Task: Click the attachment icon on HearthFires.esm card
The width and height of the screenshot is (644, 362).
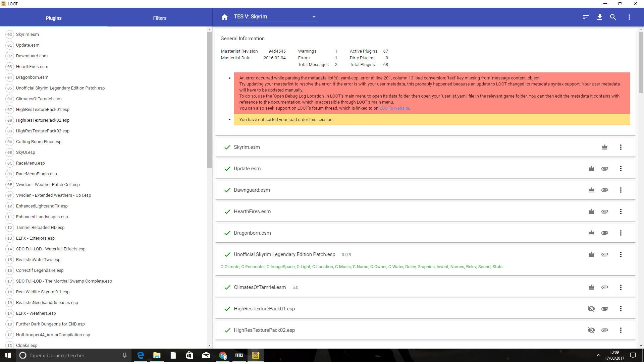Action: (x=605, y=212)
